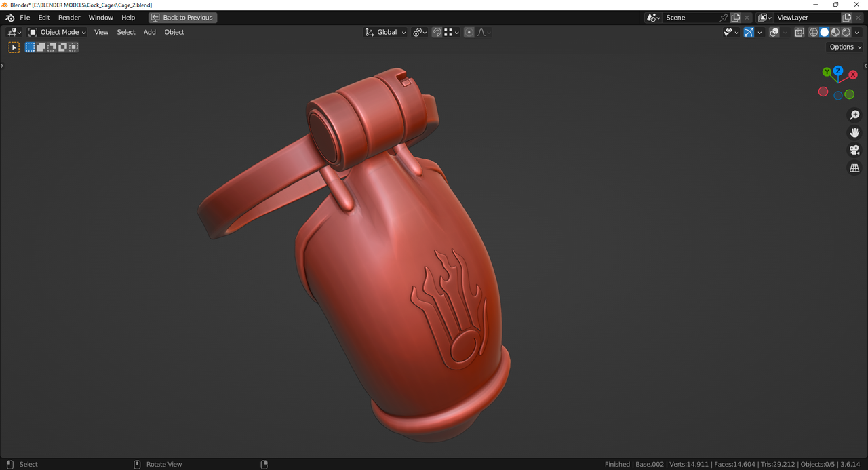Image resolution: width=868 pixels, height=470 pixels.
Task: Open the File menu
Action: coord(25,18)
